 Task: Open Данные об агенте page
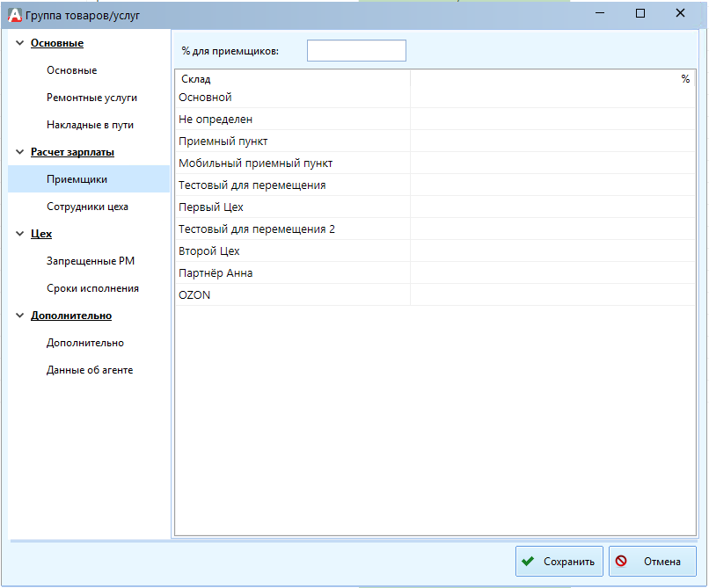pyautogui.click(x=90, y=370)
